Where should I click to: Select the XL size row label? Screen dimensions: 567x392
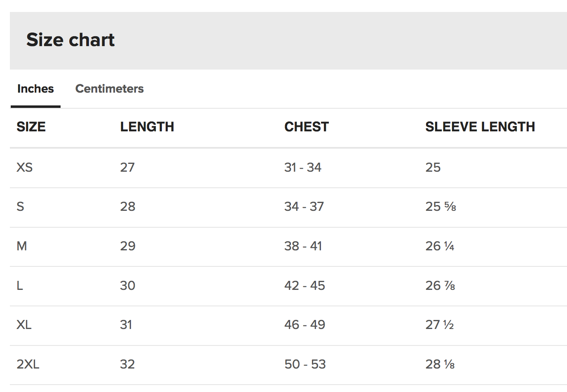[x=24, y=324]
